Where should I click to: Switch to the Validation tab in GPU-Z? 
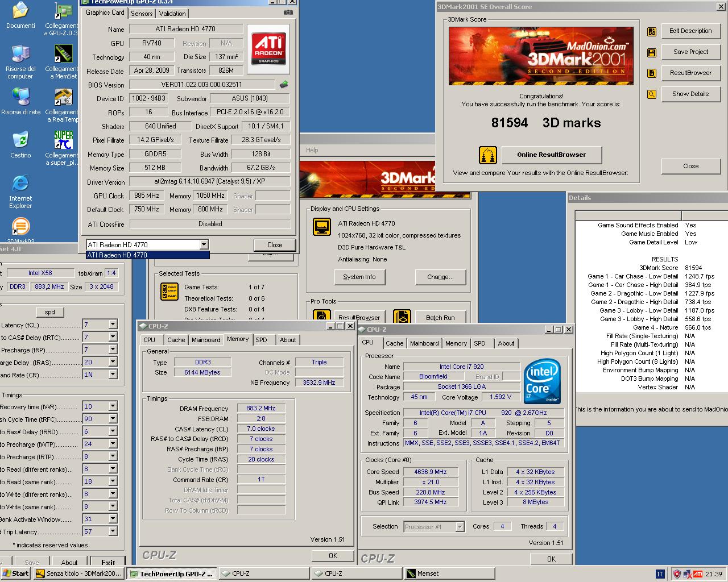click(x=172, y=13)
